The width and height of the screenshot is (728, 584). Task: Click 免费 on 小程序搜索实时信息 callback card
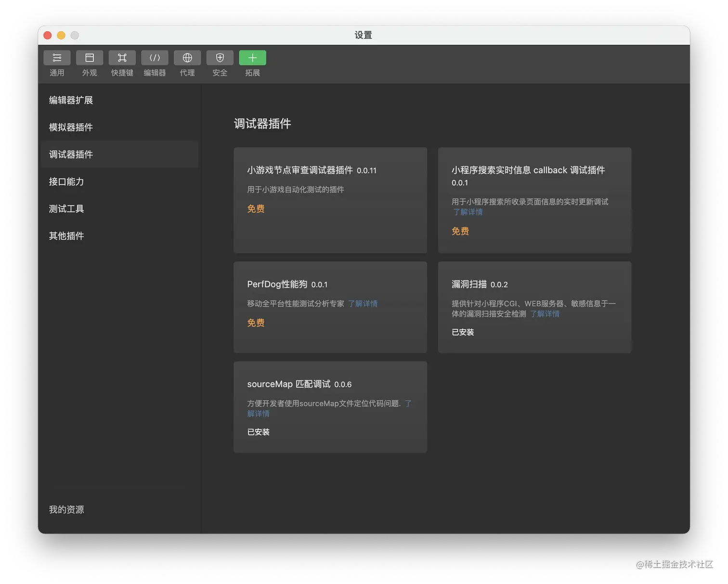tap(460, 231)
